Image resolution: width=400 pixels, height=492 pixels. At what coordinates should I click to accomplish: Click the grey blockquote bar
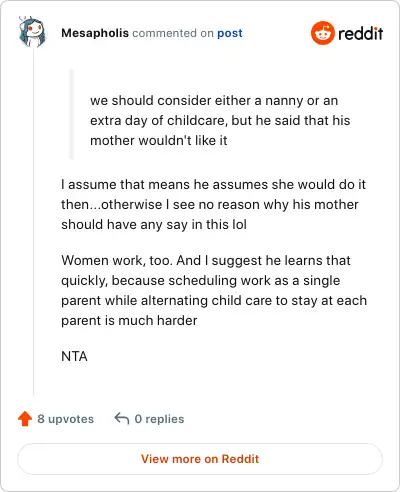coord(71,114)
